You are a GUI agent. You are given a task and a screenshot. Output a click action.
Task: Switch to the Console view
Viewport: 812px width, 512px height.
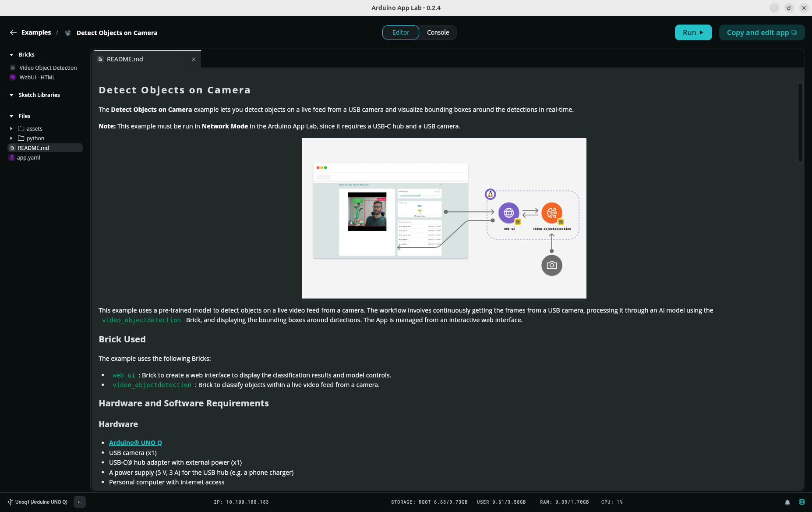pyautogui.click(x=438, y=32)
